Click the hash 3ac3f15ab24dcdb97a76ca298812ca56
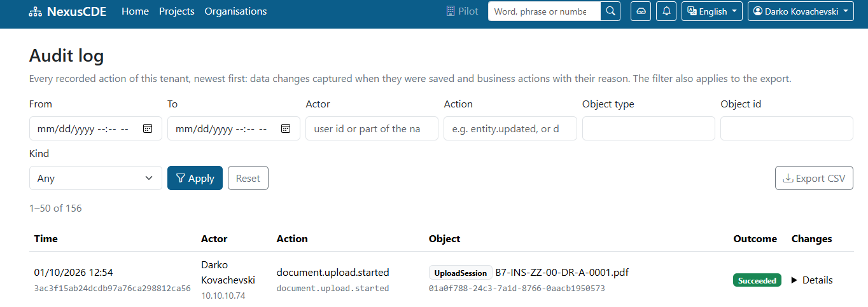Image resolution: width=868 pixels, height=307 pixels. pos(112,289)
